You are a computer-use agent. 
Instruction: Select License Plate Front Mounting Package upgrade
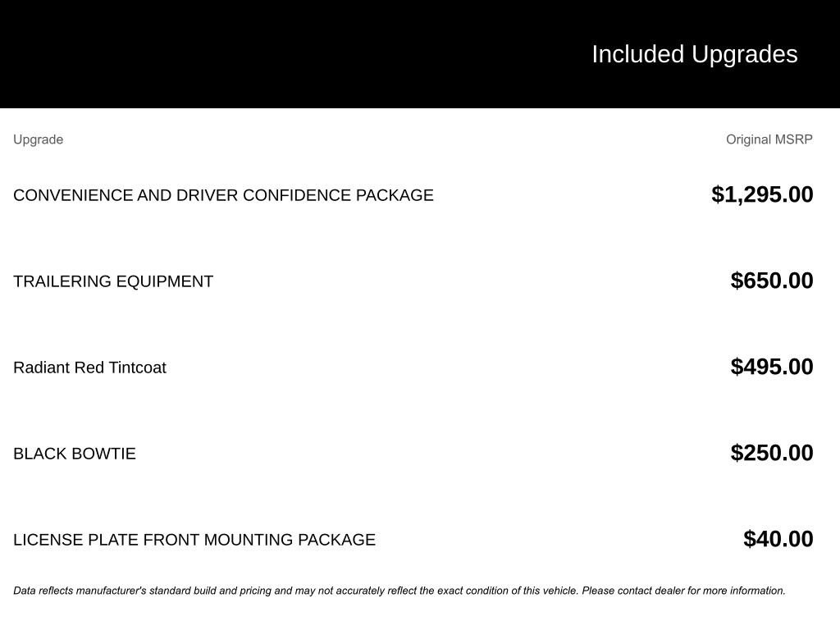click(194, 540)
